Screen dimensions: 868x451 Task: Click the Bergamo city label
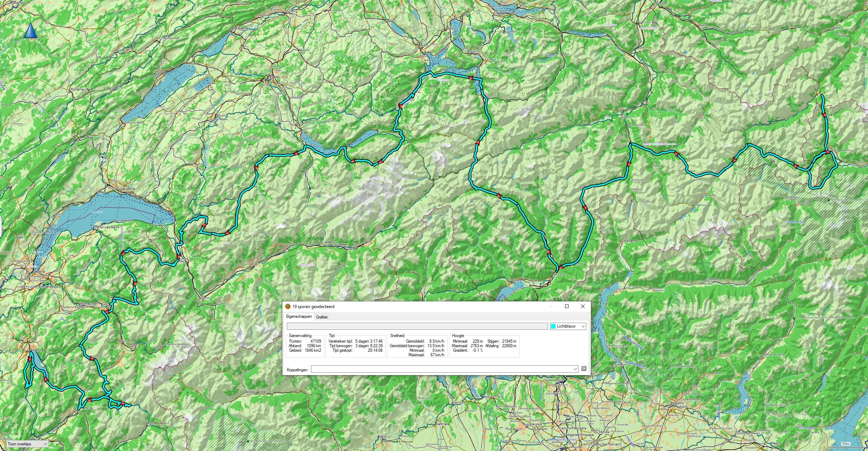pos(677,403)
